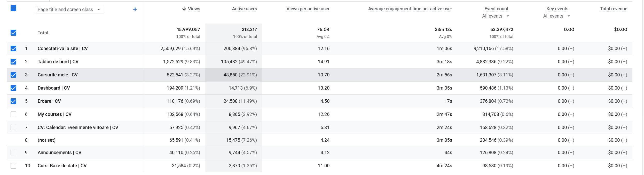Uncheck the Total row checkbox
The width and height of the screenshot is (644, 175).
pos(13,33)
